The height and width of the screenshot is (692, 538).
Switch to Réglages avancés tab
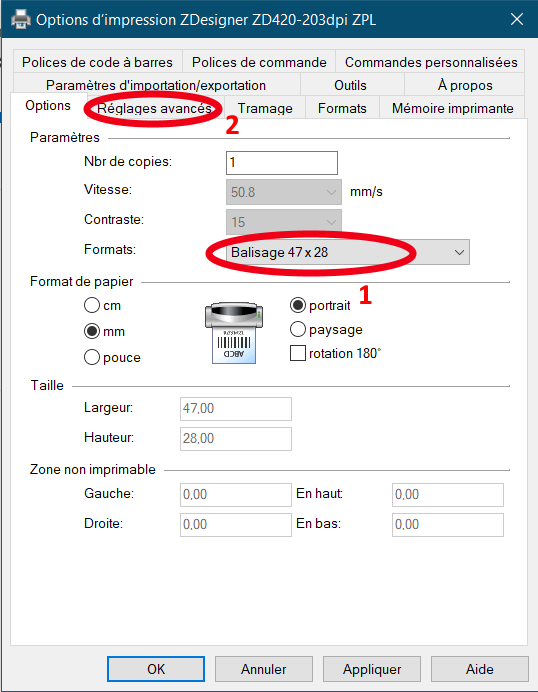[x=154, y=108]
